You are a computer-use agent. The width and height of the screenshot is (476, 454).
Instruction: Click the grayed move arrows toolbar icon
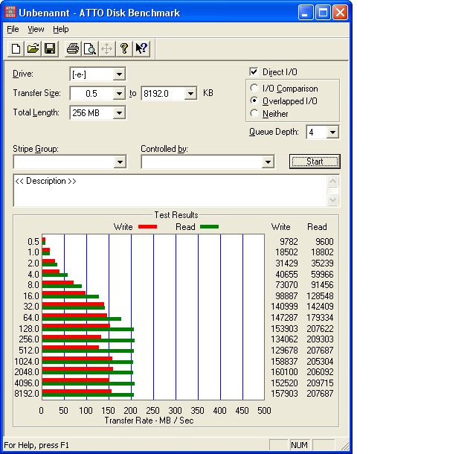point(107,48)
